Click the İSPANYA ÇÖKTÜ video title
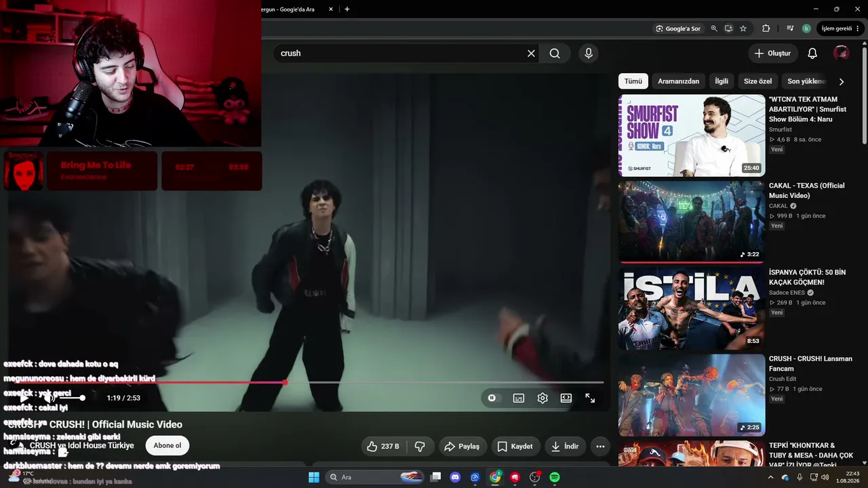 click(x=807, y=277)
